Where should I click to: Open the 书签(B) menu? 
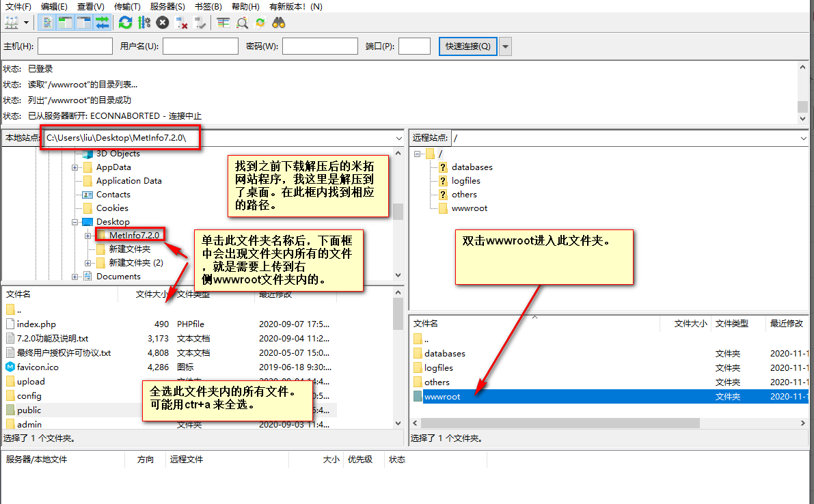coord(208,6)
